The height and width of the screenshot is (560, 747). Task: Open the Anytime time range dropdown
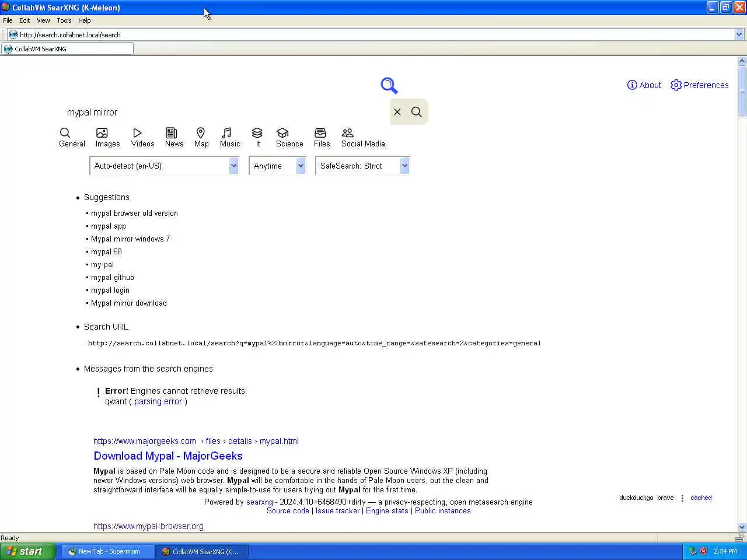pos(277,166)
